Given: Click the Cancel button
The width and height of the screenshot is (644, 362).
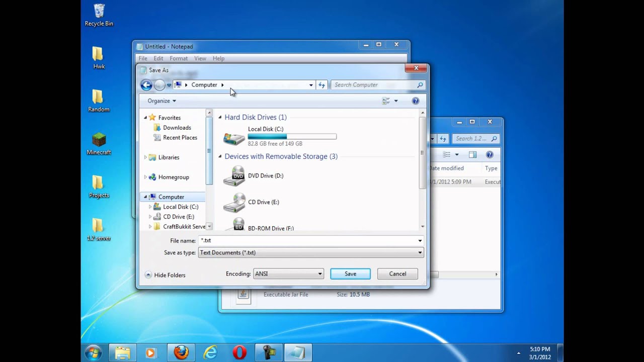Looking at the screenshot, I should (397, 274).
